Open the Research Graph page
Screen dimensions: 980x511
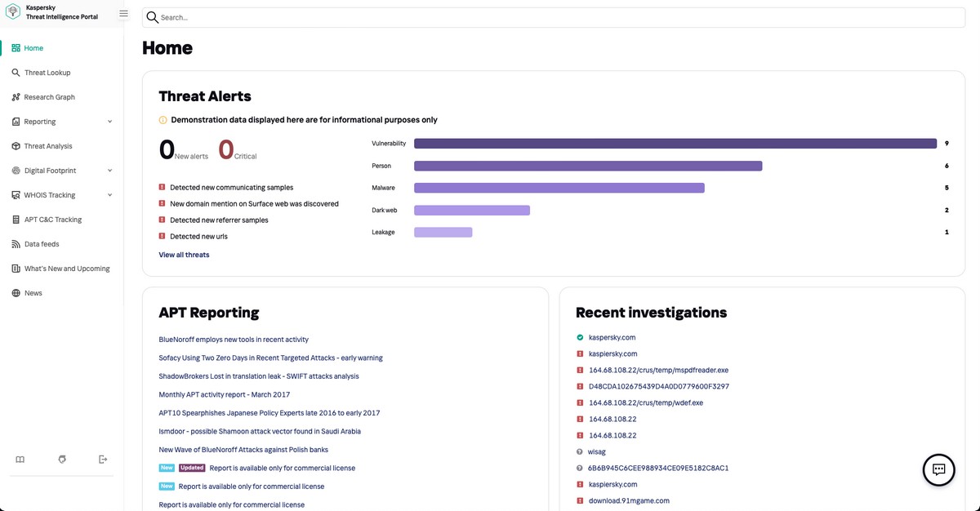tap(49, 97)
